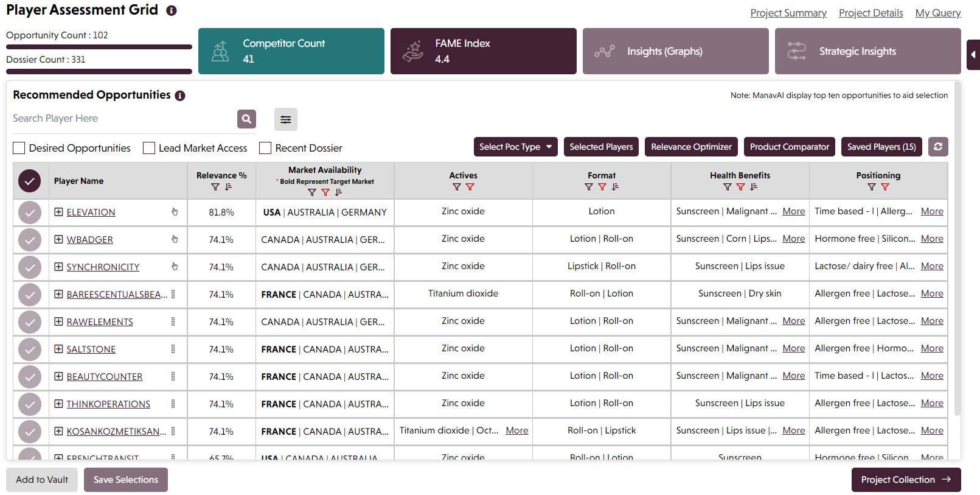Click sort icon under Health Benefits
980x495 pixels.
(x=754, y=187)
